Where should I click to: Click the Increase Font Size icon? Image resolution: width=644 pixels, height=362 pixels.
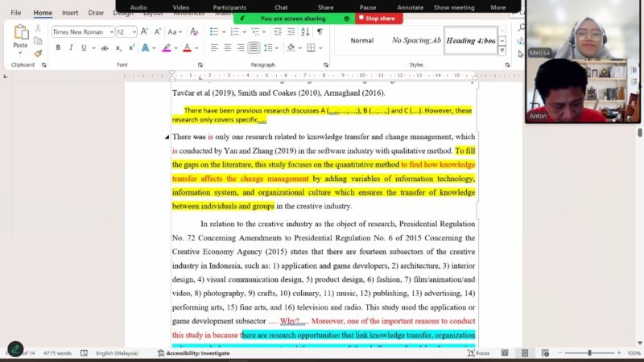[145, 31]
